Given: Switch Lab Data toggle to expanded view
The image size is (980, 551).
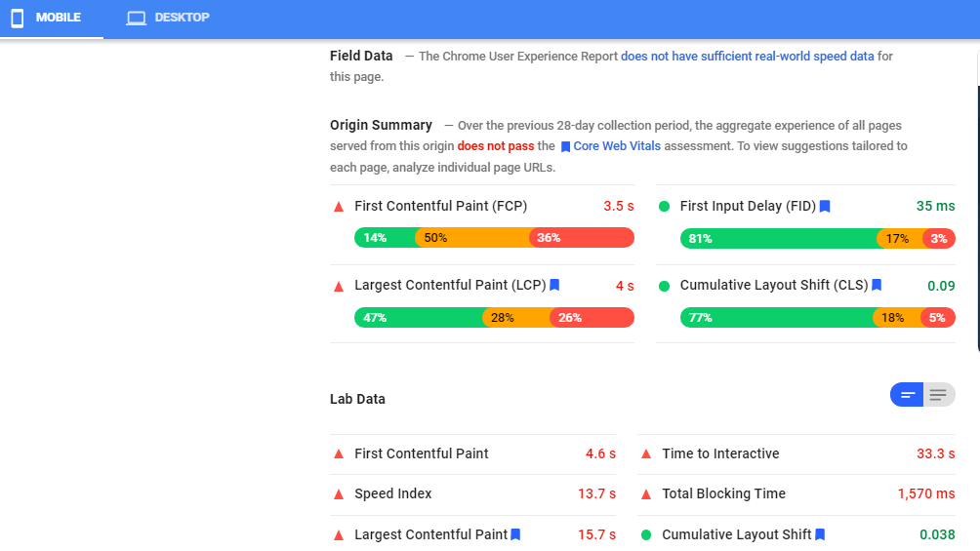Looking at the screenshot, I should (x=938, y=395).
